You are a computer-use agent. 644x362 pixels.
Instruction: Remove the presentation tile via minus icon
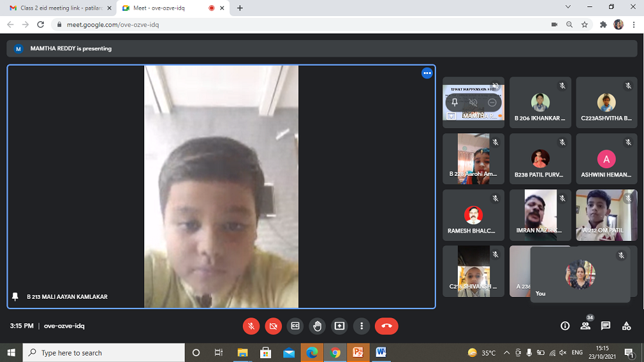pyautogui.click(x=492, y=102)
